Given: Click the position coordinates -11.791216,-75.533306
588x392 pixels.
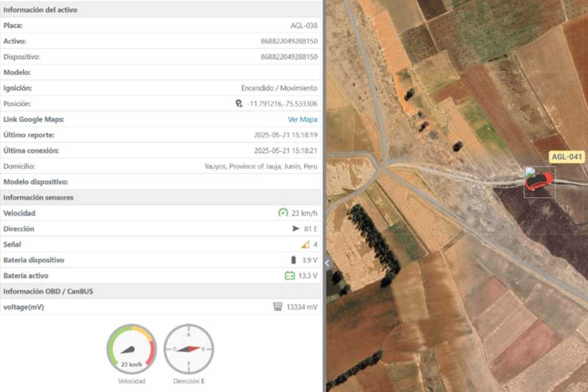Looking at the screenshot, I should click(x=282, y=104).
